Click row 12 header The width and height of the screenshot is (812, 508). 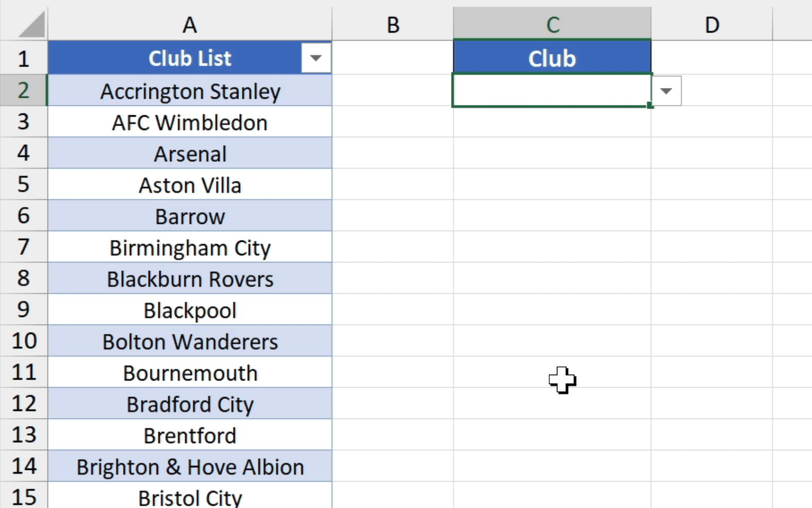23,404
